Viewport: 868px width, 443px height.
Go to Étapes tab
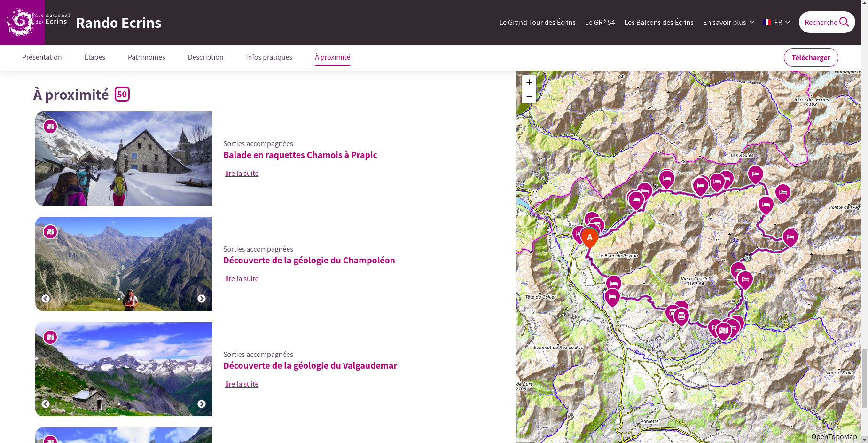click(x=95, y=57)
